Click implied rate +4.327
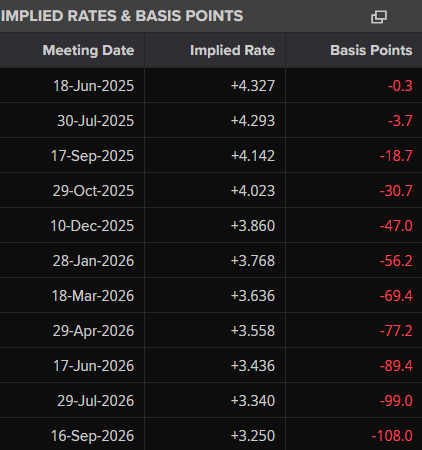 [x=253, y=86]
